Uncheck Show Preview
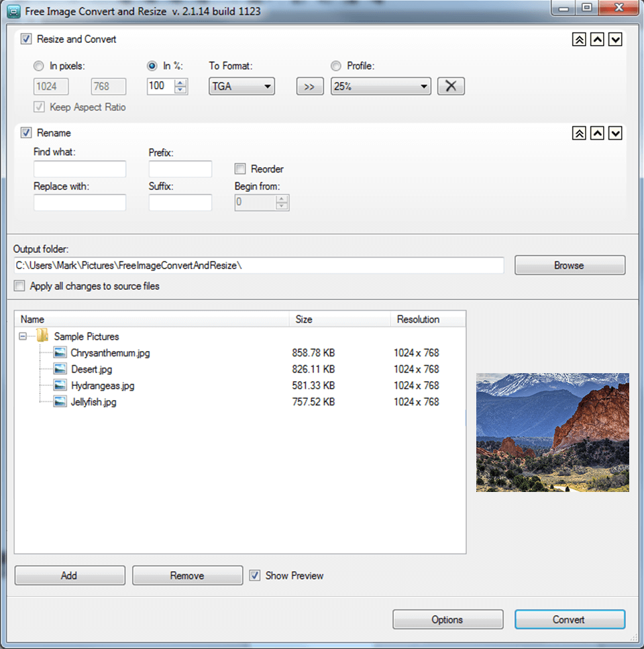Screen dimensions: 644x649 pos(255,575)
